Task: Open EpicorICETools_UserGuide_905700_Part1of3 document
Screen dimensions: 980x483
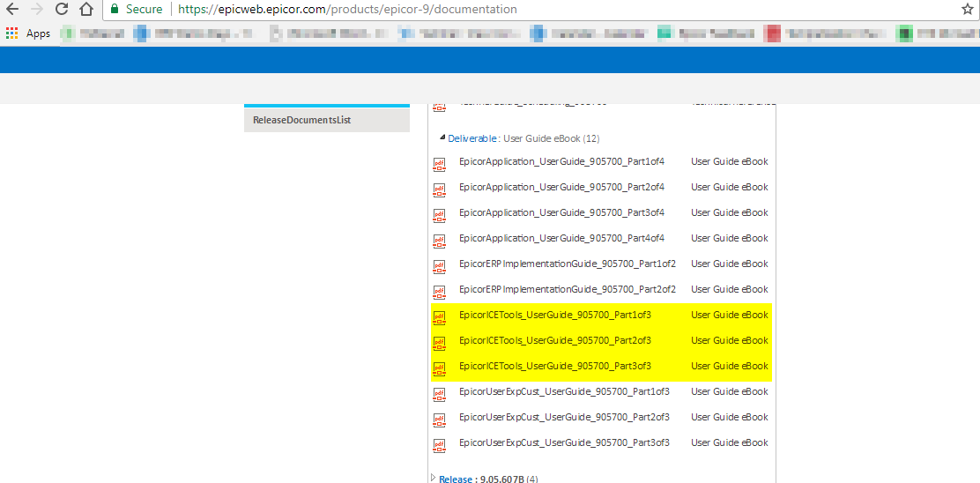Action: pyautogui.click(x=555, y=315)
